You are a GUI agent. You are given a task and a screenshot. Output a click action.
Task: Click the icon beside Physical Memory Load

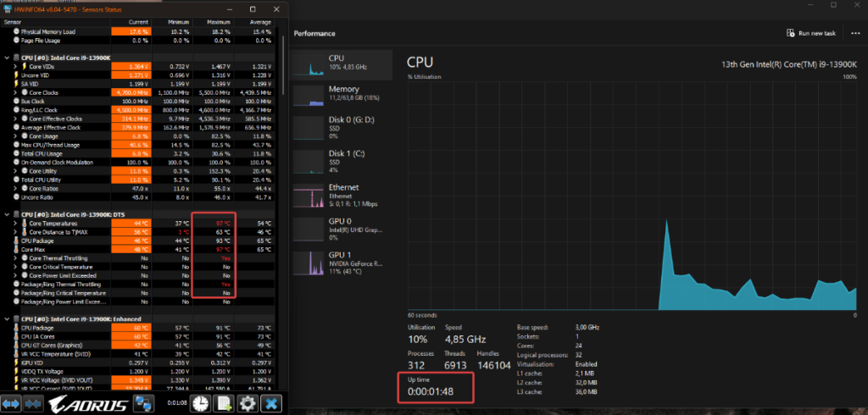coord(17,31)
